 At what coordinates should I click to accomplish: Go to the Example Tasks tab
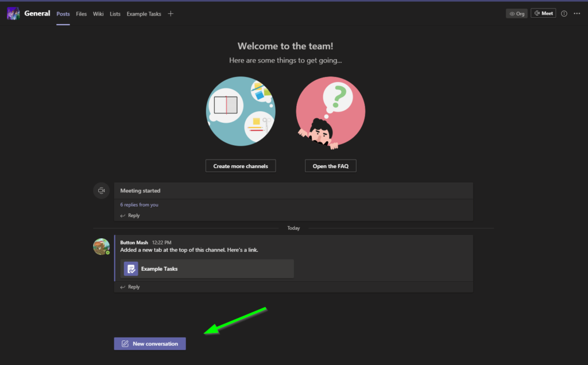[x=144, y=14]
